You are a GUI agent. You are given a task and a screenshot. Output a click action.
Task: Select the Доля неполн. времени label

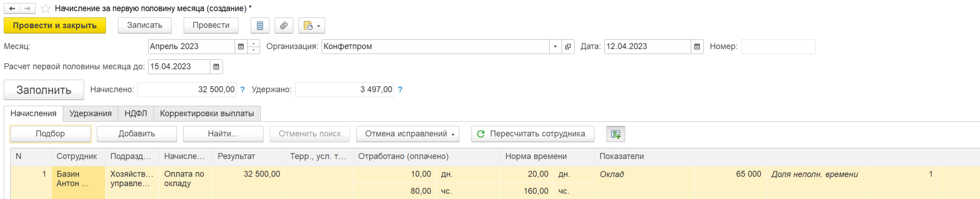[x=815, y=174]
